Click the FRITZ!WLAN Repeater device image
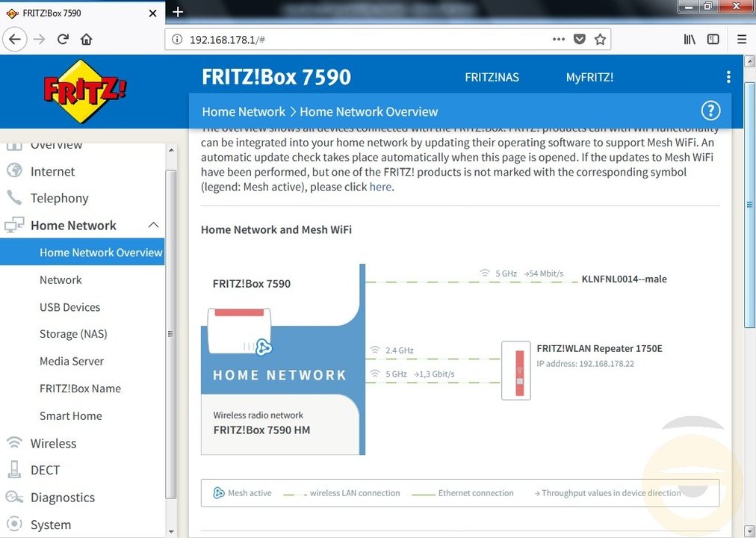The width and height of the screenshot is (756, 538). click(516, 370)
